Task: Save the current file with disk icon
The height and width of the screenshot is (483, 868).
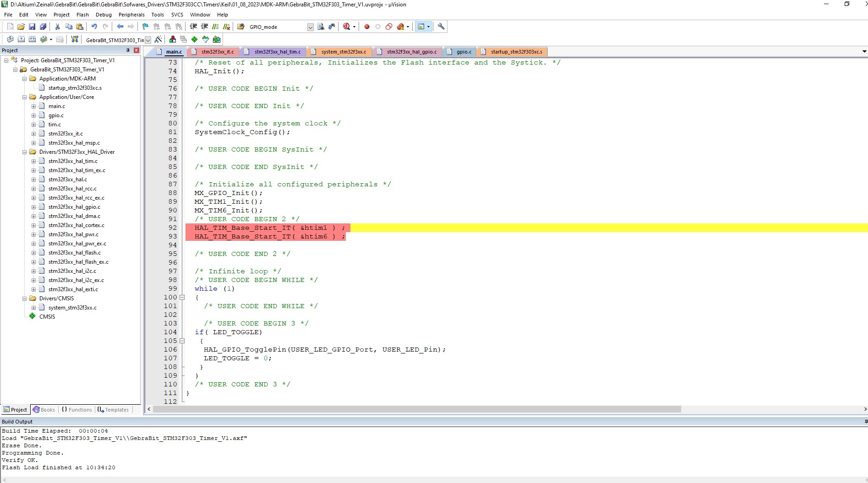Action: [x=32, y=27]
